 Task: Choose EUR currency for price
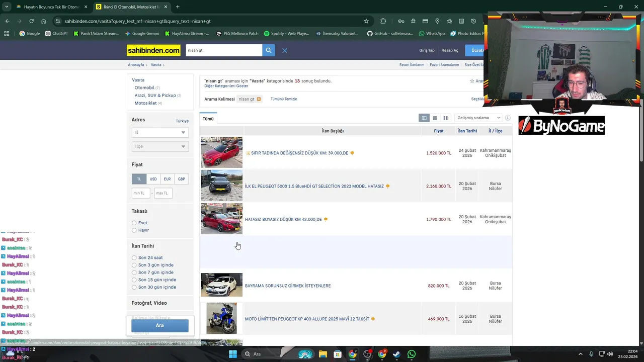(167, 179)
